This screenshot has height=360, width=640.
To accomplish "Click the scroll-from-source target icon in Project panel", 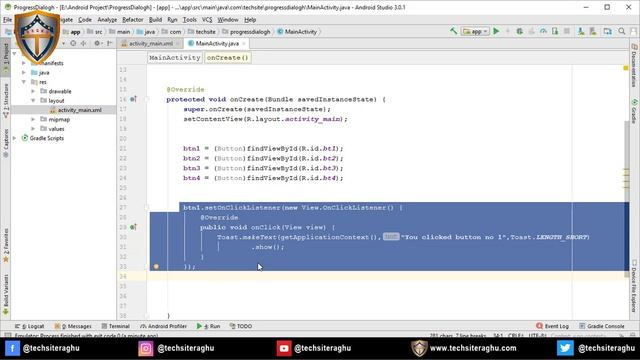I will (73, 43).
